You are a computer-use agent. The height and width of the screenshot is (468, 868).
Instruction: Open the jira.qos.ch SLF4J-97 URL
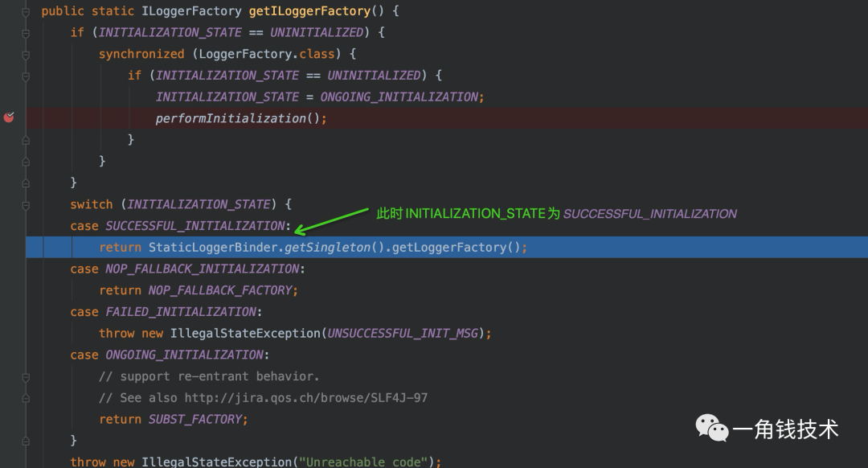click(306, 398)
